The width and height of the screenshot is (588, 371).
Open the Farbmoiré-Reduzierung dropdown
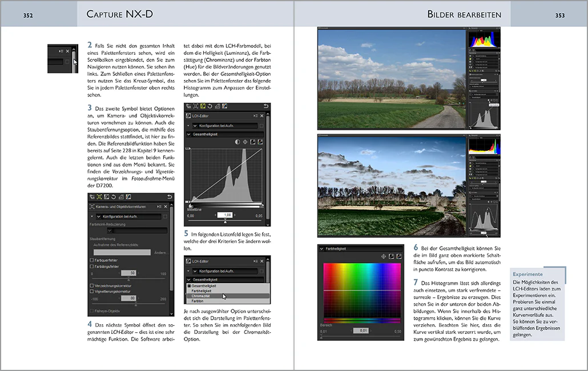click(x=137, y=231)
